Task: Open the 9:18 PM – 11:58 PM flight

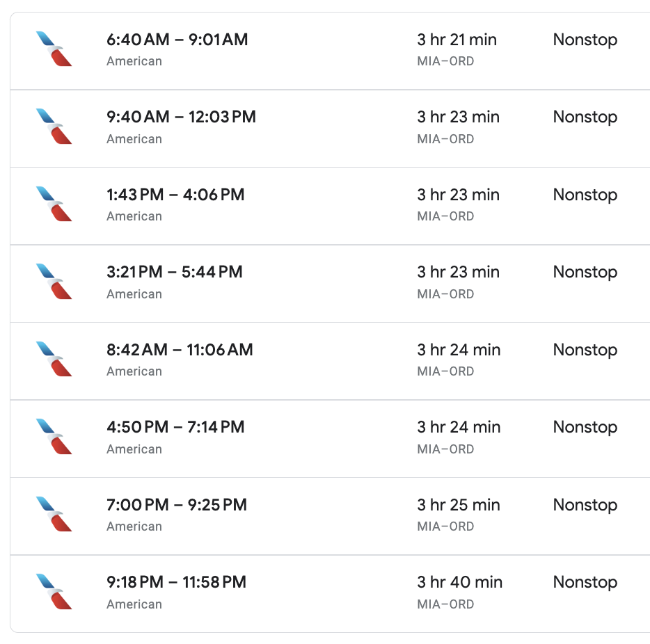Action: click(330, 593)
